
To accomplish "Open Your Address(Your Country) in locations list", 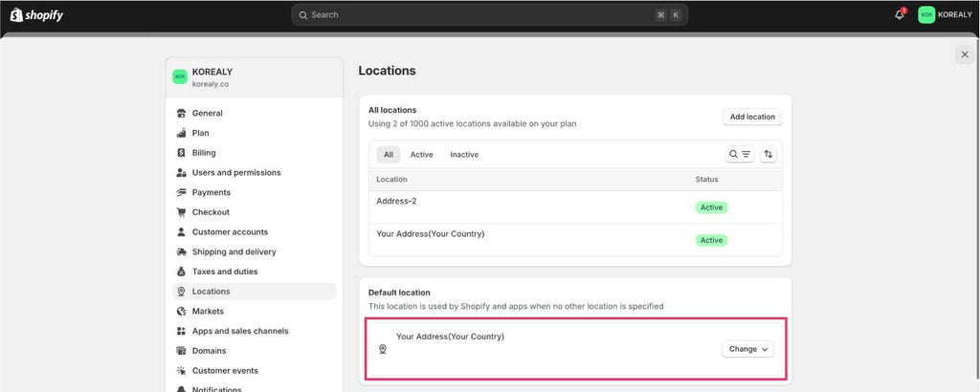I will coord(430,234).
